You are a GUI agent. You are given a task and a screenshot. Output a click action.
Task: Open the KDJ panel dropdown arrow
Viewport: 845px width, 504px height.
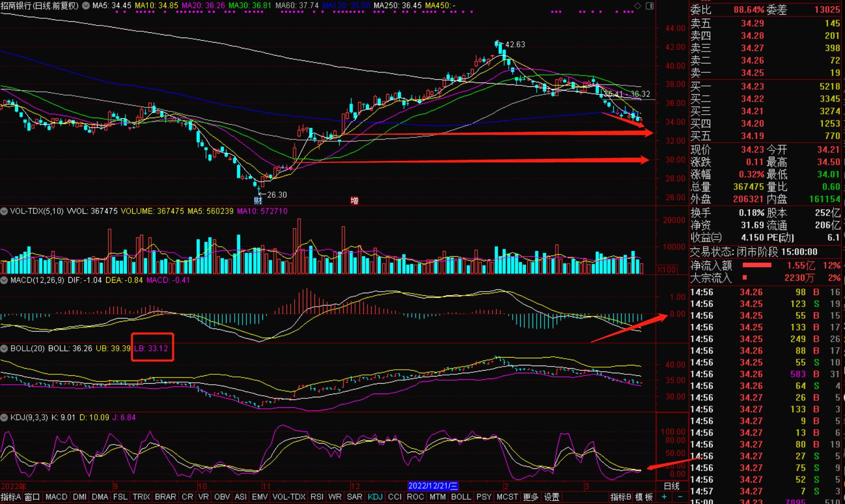click(4, 418)
